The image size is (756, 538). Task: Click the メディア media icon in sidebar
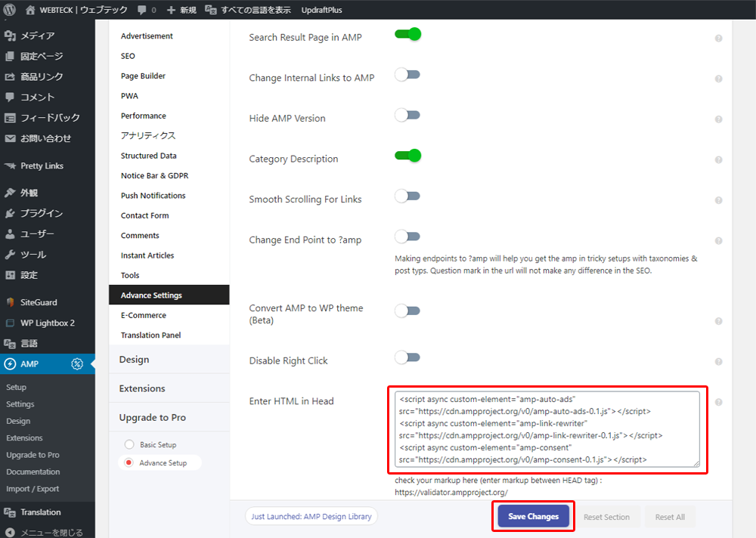click(x=10, y=36)
